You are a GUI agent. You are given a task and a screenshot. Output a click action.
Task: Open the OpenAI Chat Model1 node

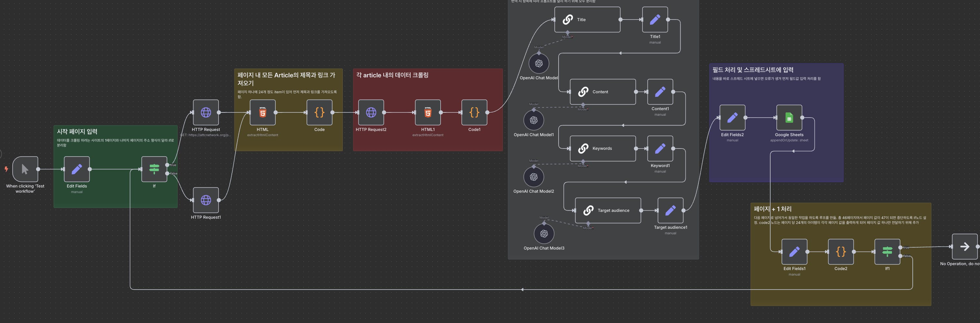pos(534,120)
